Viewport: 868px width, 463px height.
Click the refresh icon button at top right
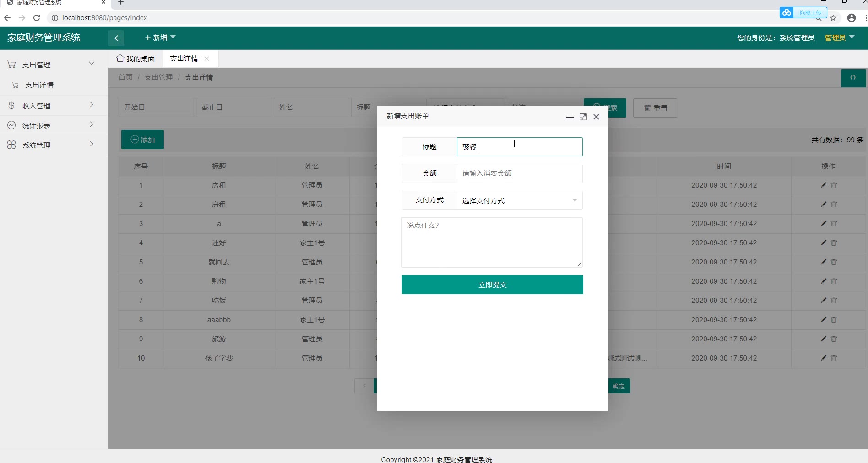[853, 78]
